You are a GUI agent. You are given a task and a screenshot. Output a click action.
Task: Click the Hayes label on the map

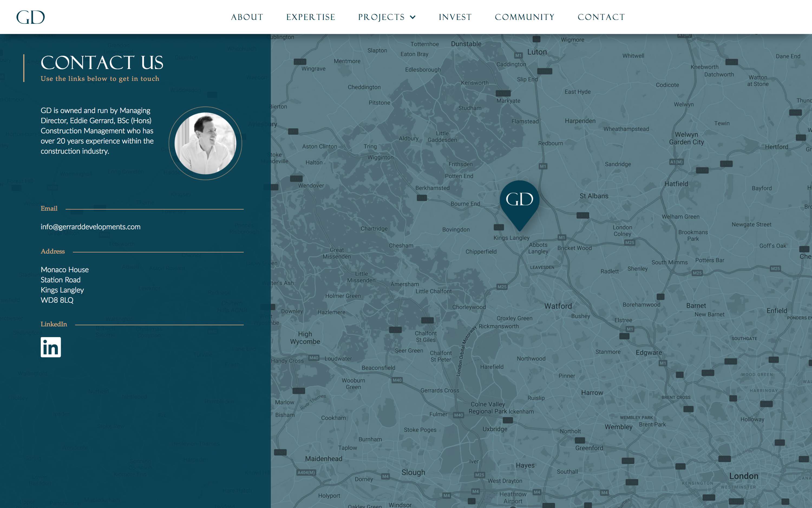[525, 465]
